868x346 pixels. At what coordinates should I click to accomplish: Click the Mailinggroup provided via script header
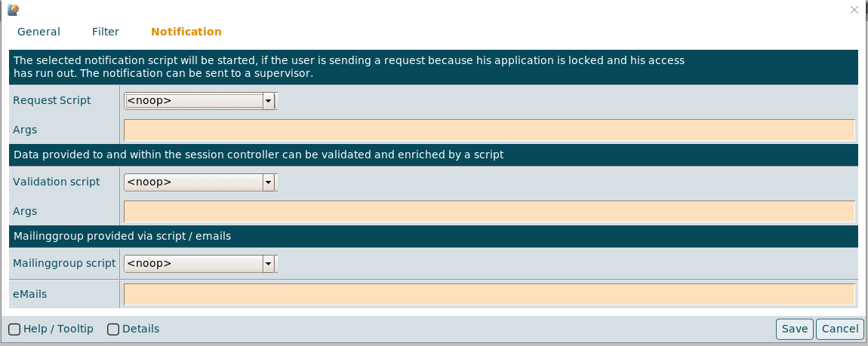122,236
